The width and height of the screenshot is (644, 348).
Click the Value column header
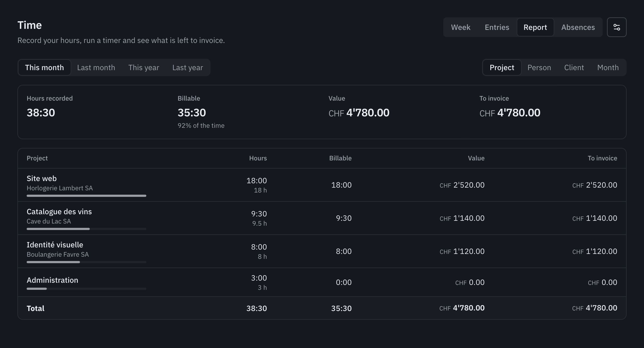point(476,158)
